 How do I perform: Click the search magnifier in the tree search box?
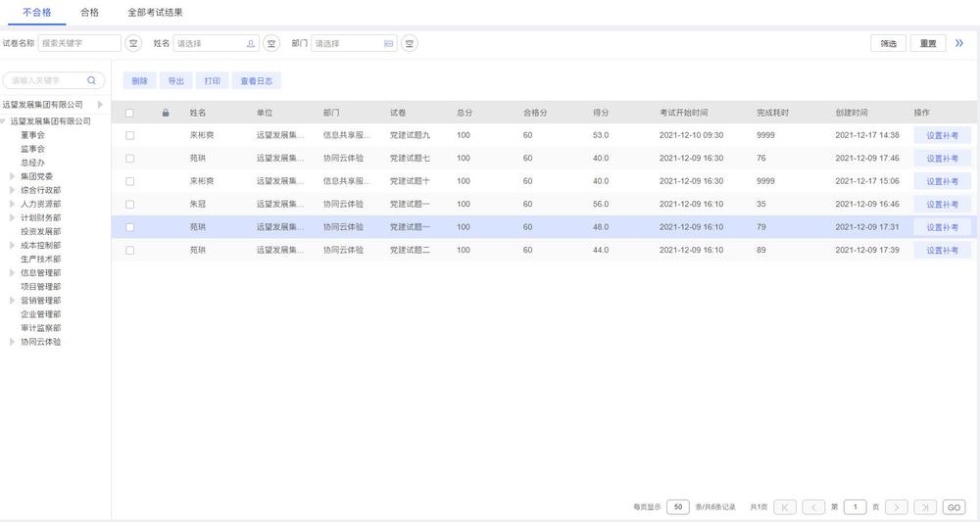[92, 80]
